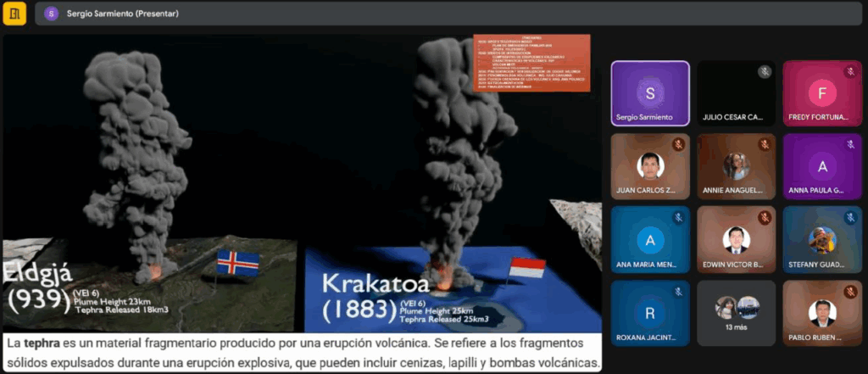This screenshot has width=868, height=374.
Task: Select Roxana Jacint's R avatar
Action: 650,313
